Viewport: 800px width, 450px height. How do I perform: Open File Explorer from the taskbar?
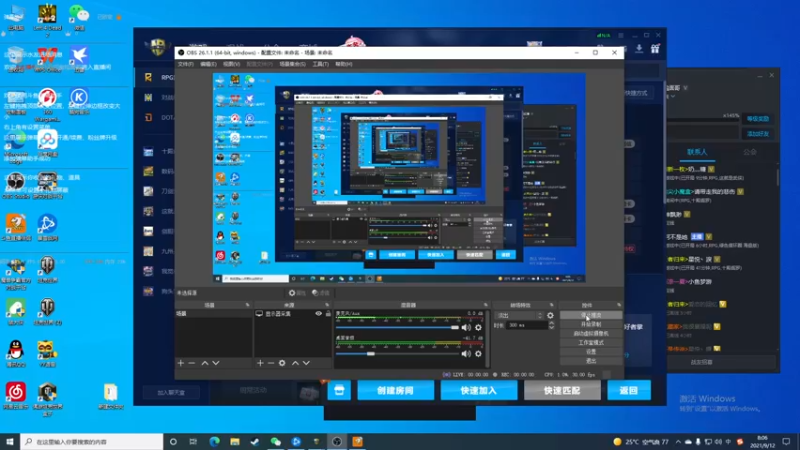tap(235, 442)
